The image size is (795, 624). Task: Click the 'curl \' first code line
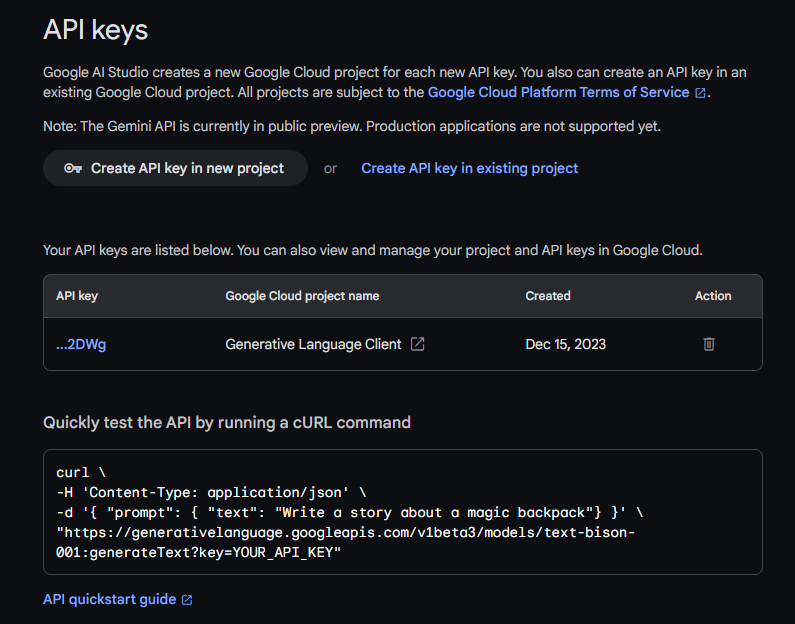pos(81,472)
